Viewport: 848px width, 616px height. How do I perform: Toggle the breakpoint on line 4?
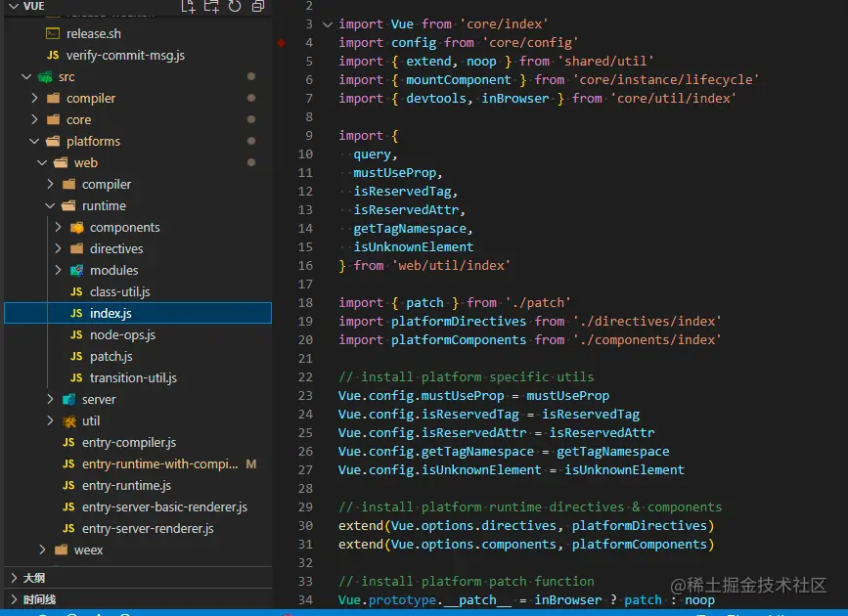click(x=282, y=42)
